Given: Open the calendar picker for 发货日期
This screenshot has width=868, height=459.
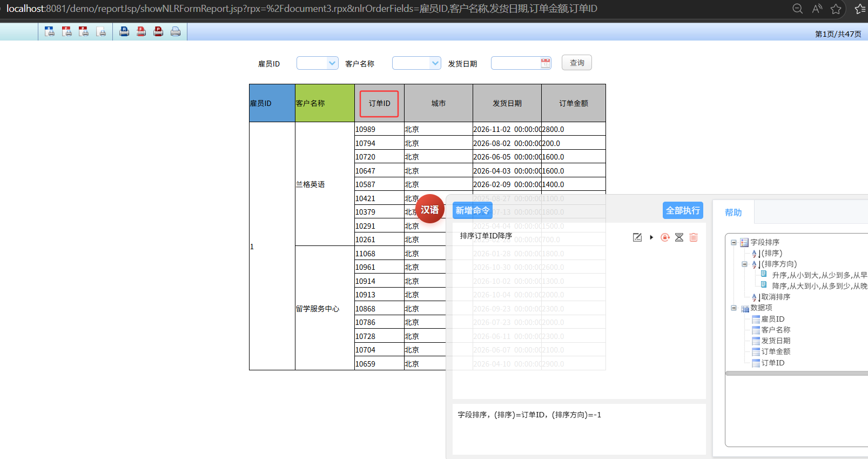Looking at the screenshot, I should 546,63.
